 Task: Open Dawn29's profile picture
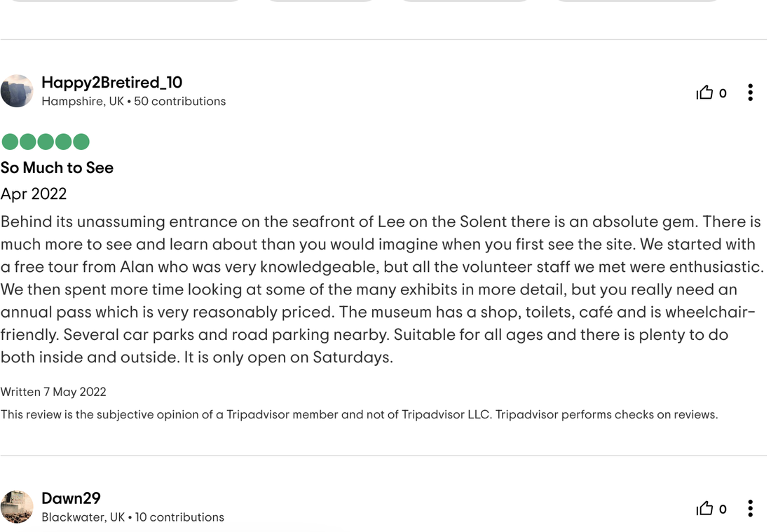[x=17, y=507]
